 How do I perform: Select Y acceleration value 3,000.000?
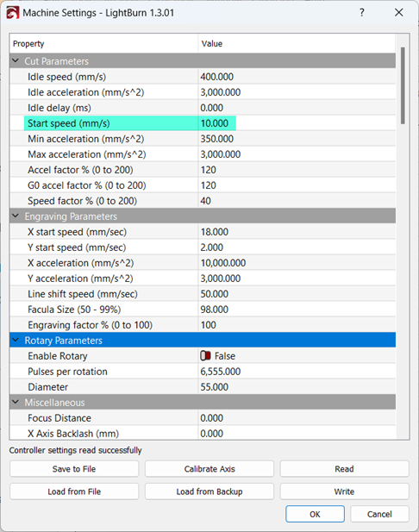(221, 279)
